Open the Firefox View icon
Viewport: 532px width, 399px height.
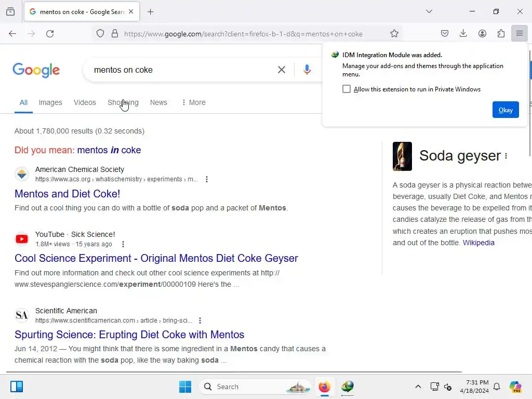(10, 11)
